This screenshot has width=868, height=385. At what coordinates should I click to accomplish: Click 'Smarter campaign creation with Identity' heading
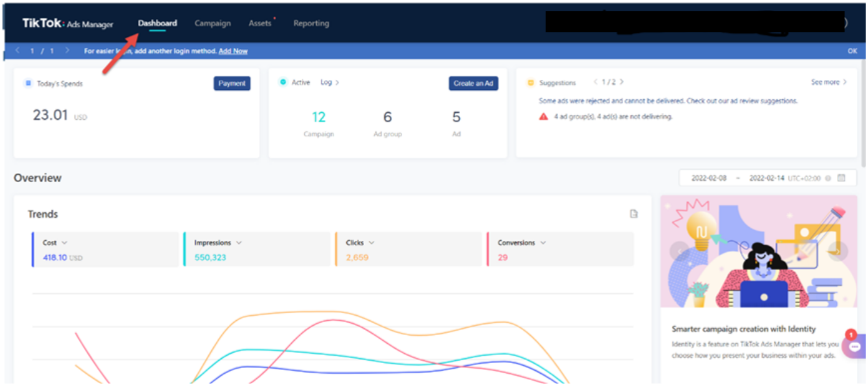click(x=744, y=329)
